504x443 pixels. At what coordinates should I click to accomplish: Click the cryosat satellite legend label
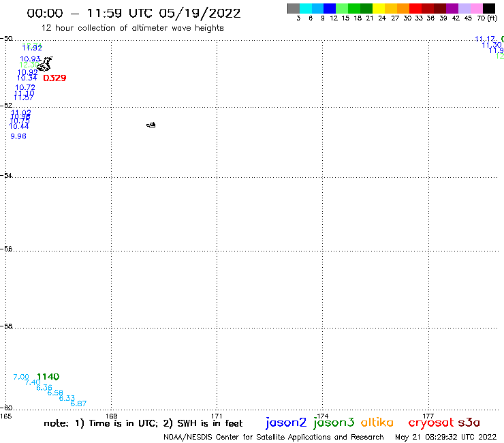(x=431, y=423)
